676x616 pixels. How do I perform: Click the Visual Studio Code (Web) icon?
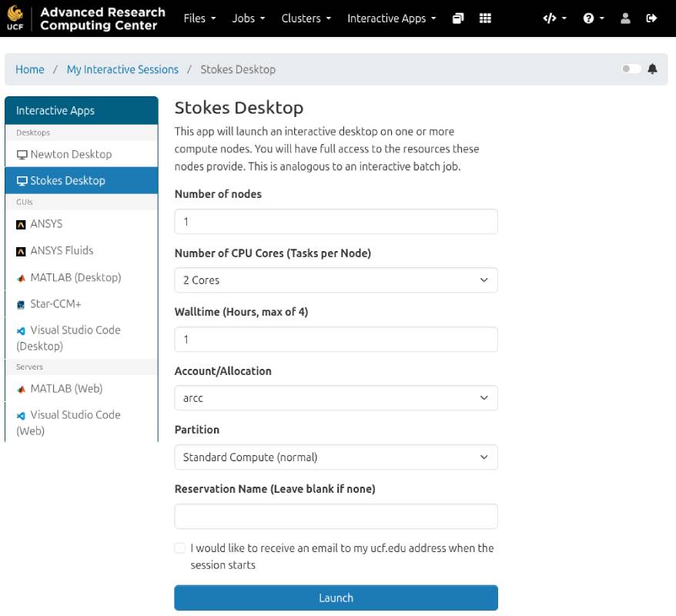coord(21,416)
